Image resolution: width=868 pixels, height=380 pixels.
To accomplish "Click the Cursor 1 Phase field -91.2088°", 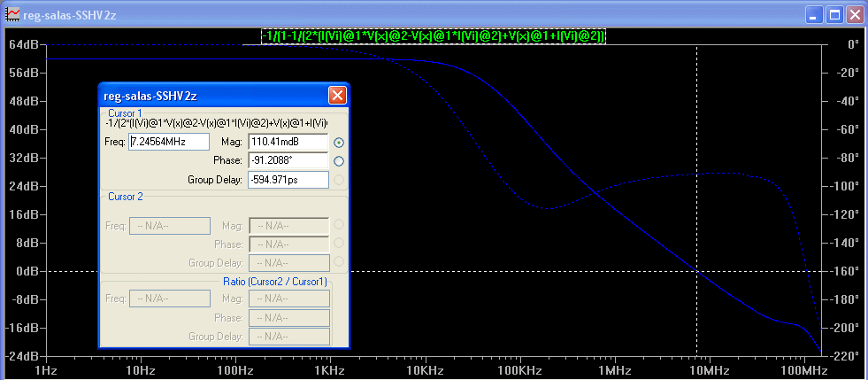I will point(289,160).
